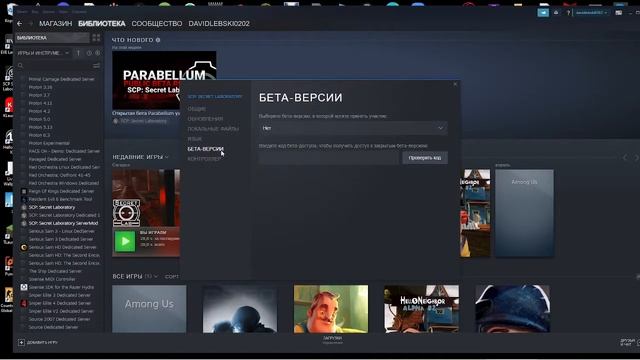
Task: Select Source Dedicated Server entry
Action: [x=53, y=327]
